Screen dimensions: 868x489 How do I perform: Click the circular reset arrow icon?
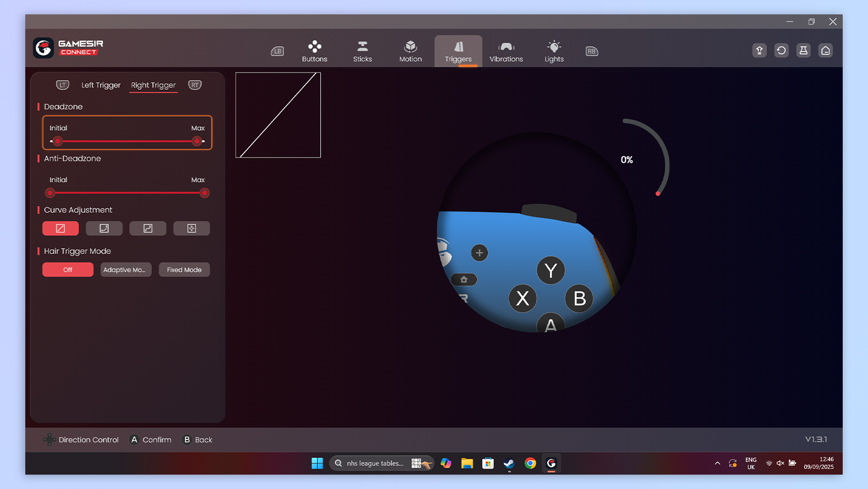click(x=781, y=51)
